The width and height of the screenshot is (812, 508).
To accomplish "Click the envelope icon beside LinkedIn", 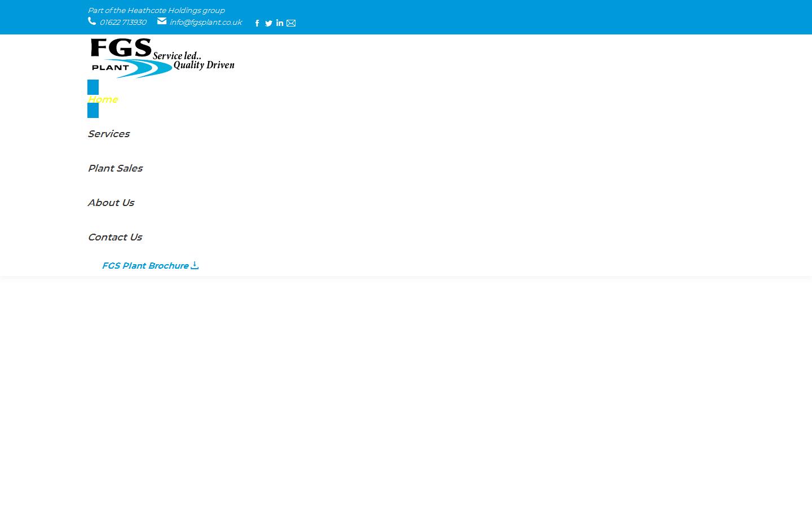I will (x=291, y=23).
